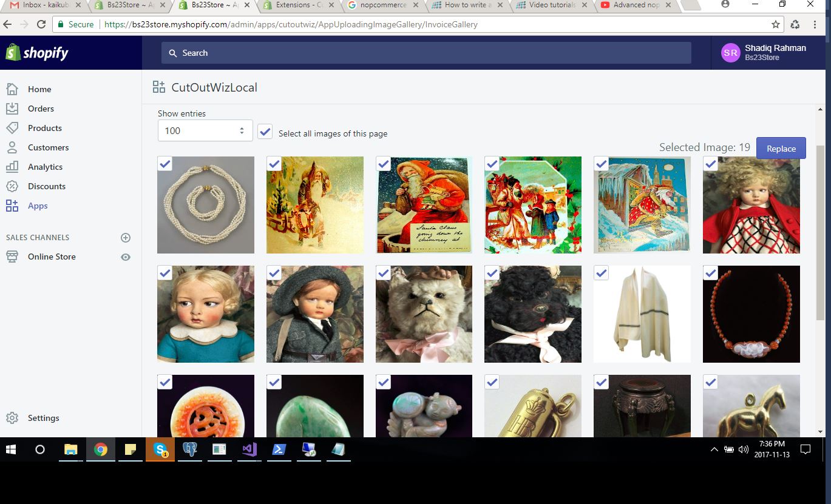This screenshot has width=831, height=504.
Task: Open the Products tag icon
Action: (12, 128)
